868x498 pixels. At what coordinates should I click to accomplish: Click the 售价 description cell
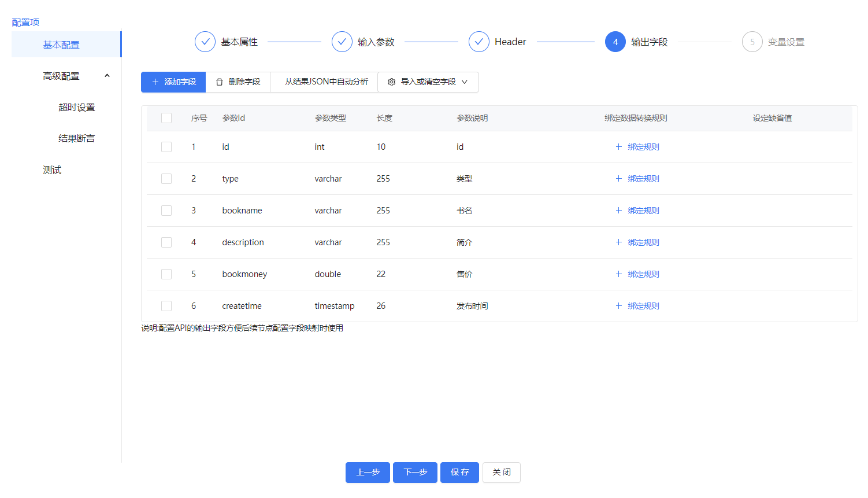465,274
